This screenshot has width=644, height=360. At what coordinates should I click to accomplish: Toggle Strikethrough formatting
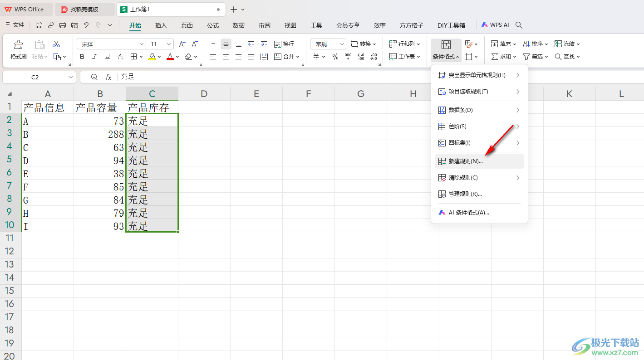(120, 57)
